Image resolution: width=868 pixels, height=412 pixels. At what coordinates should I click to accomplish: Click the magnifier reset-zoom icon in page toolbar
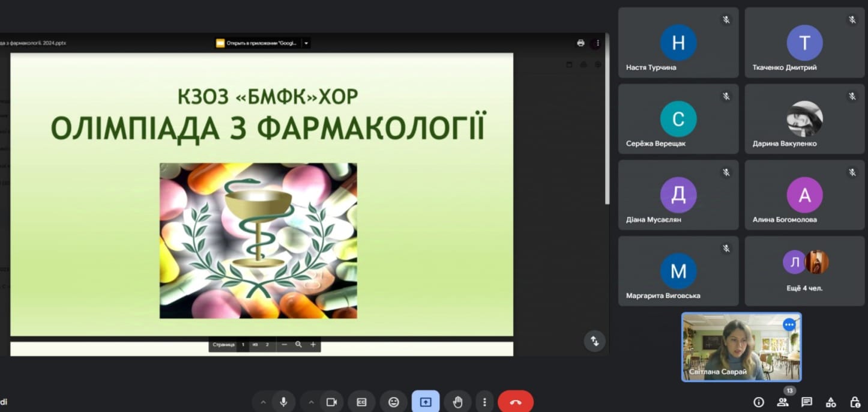[x=298, y=345]
